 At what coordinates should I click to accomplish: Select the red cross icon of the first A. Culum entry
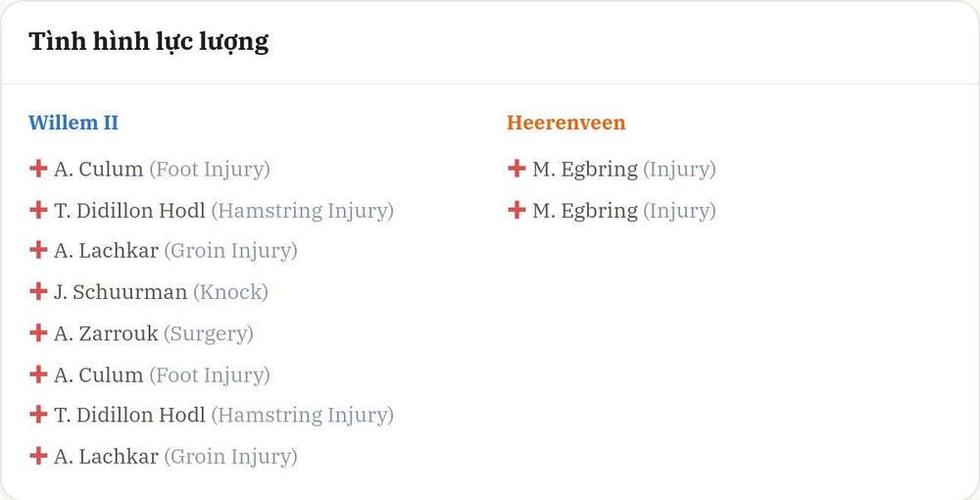(38, 168)
